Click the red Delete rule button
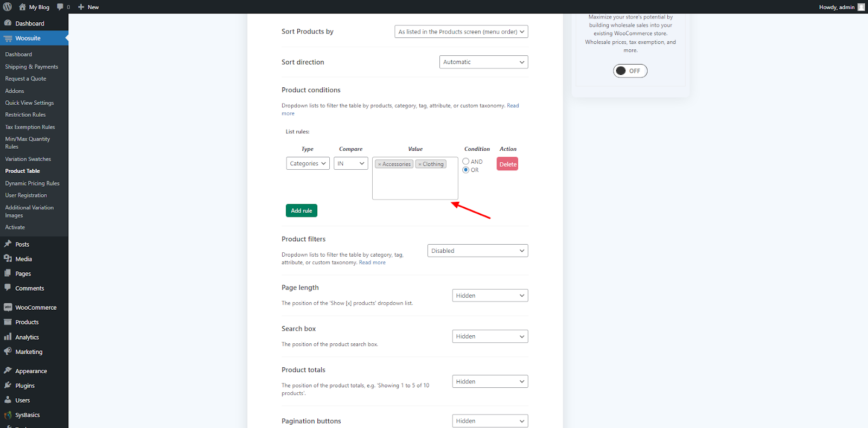 click(508, 164)
